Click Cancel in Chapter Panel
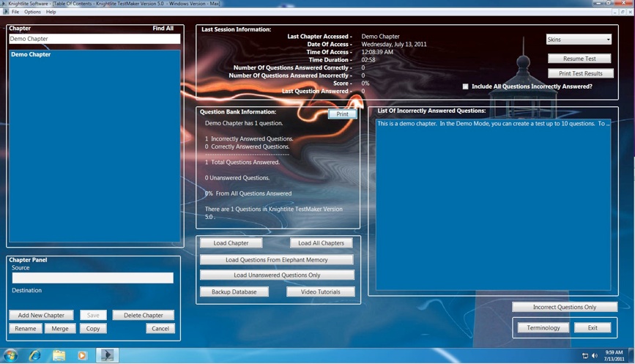The height and width of the screenshot is (364, 635). click(x=160, y=328)
